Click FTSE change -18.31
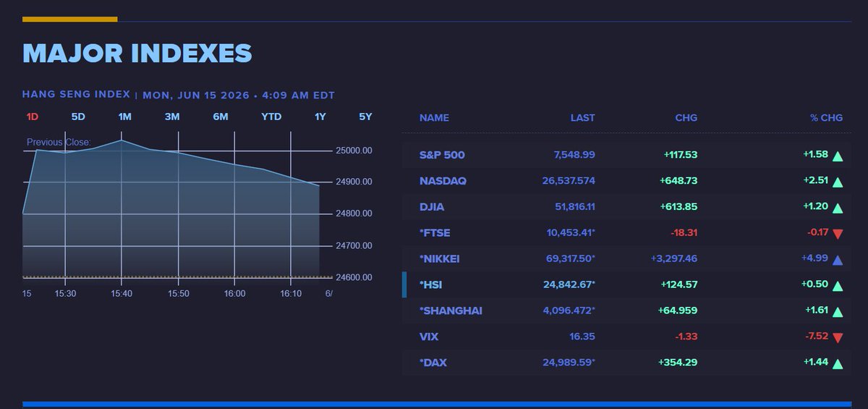Screen dimensions: 868x409 [x=684, y=233]
